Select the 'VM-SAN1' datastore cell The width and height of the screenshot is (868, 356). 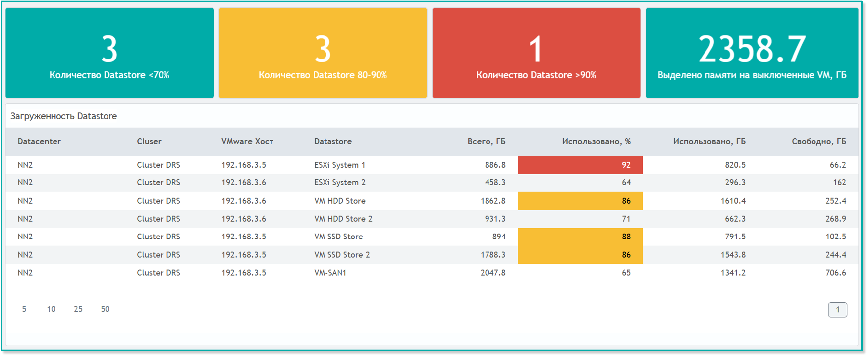(330, 273)
